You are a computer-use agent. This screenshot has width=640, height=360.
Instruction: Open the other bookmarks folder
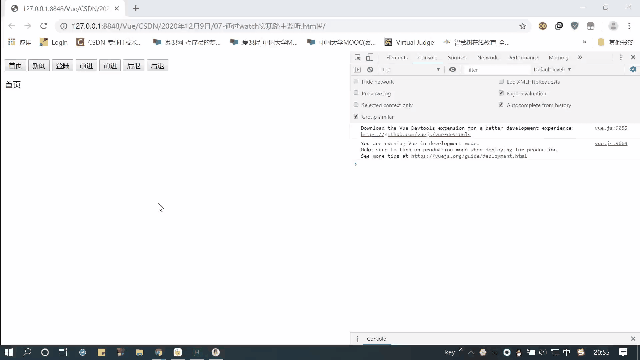pyautogui.click(x=615, y=42)
